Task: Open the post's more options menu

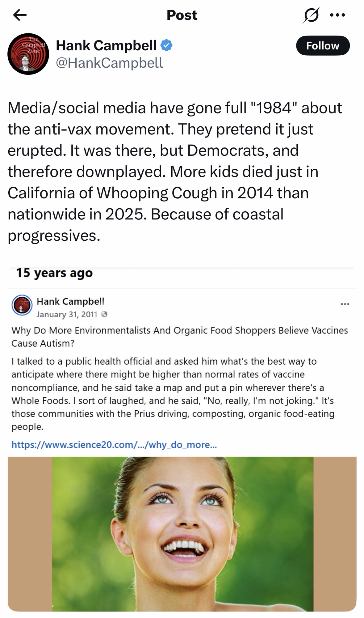Action: [337, 15]
